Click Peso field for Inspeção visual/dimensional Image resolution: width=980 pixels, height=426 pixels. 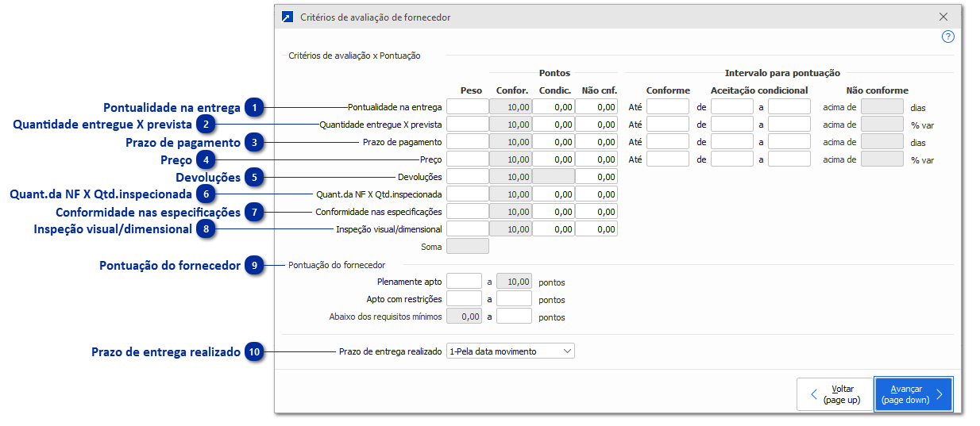468,228
